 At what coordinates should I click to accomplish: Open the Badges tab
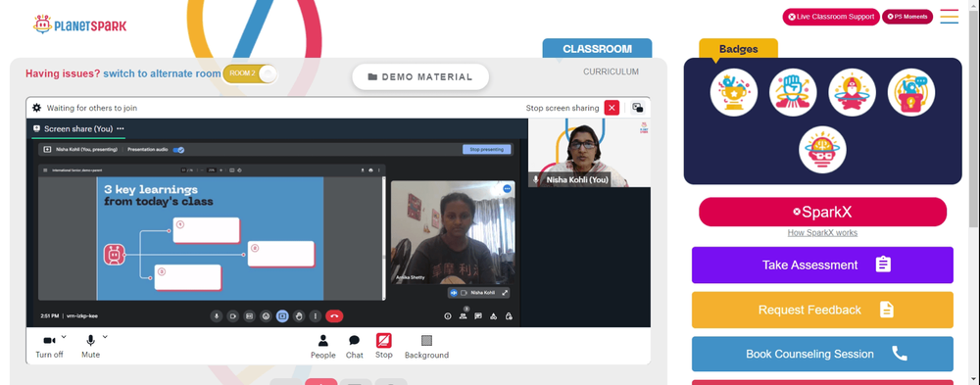[738, 49]
